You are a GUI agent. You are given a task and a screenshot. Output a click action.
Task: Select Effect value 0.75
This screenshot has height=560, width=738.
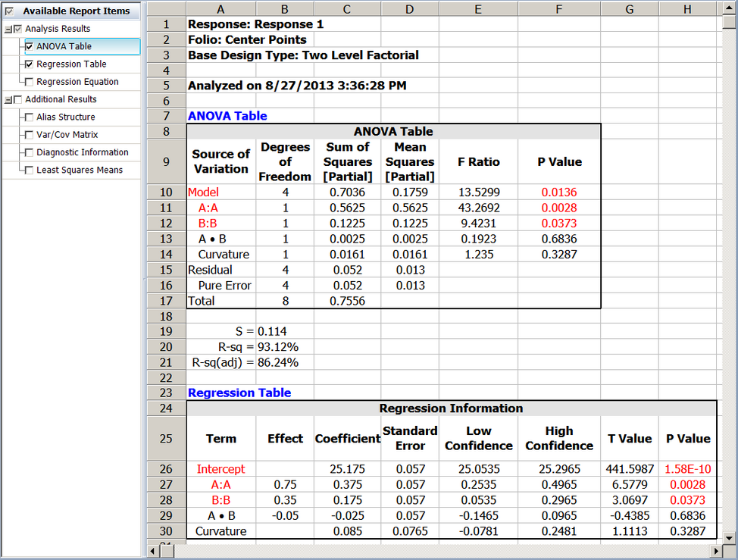pyautogui.click(x=285, y=484)
